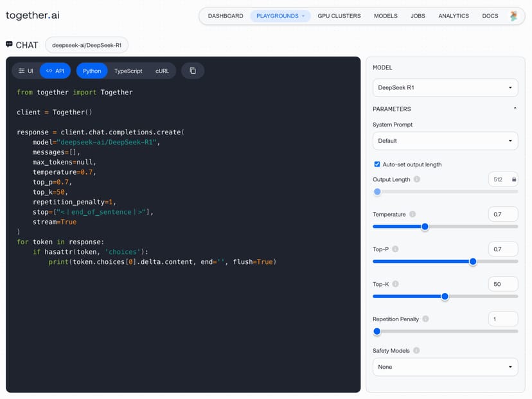Click the Output Length info icon
The height and width of the screenshot is (399, 532).
(417, 180)
